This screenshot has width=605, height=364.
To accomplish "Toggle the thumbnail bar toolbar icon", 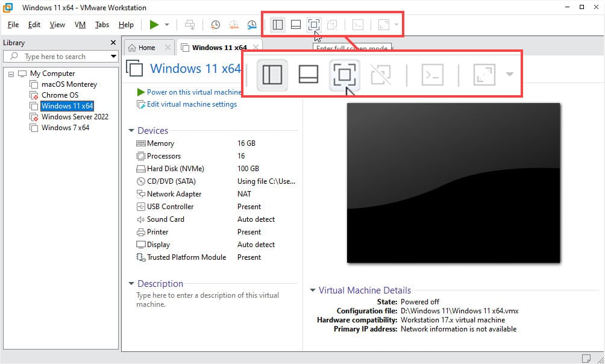I will (295, 25).
